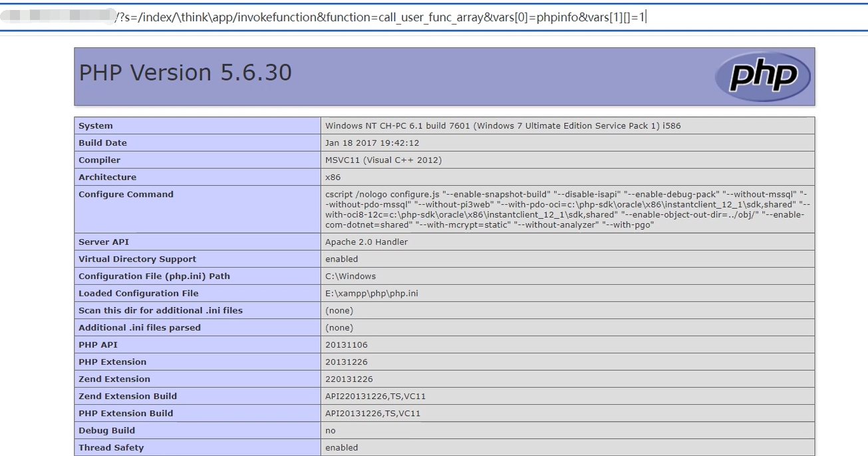
Task: Select the 220131226 Zend Extension value
Action: [349, 379]
